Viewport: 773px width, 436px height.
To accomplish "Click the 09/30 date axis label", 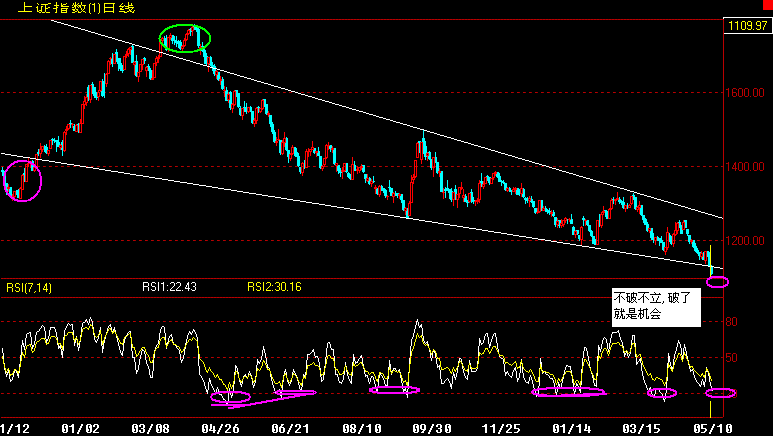I will (431, 429).
